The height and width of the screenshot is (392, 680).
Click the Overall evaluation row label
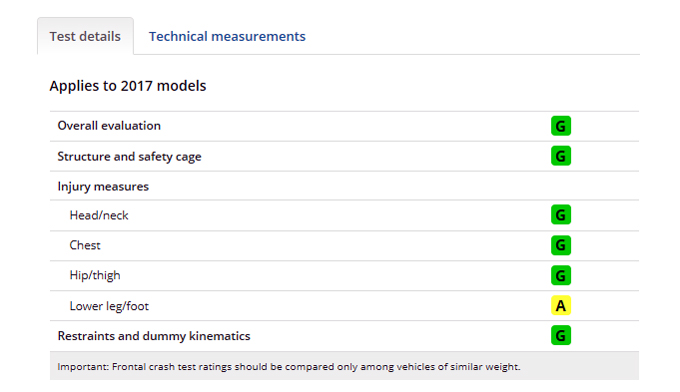[109, 126]
